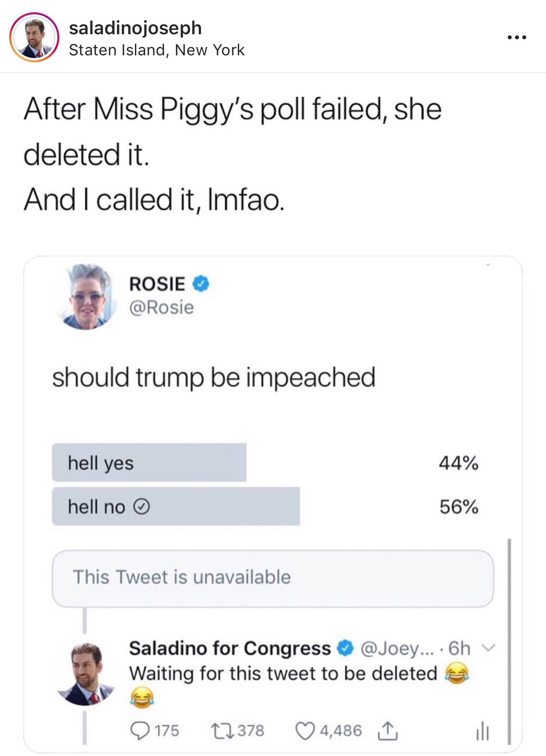Click the Saladino for Congress account name
Image resolution: width=546 pixels, height=756 pixels.
coord(230,648)
